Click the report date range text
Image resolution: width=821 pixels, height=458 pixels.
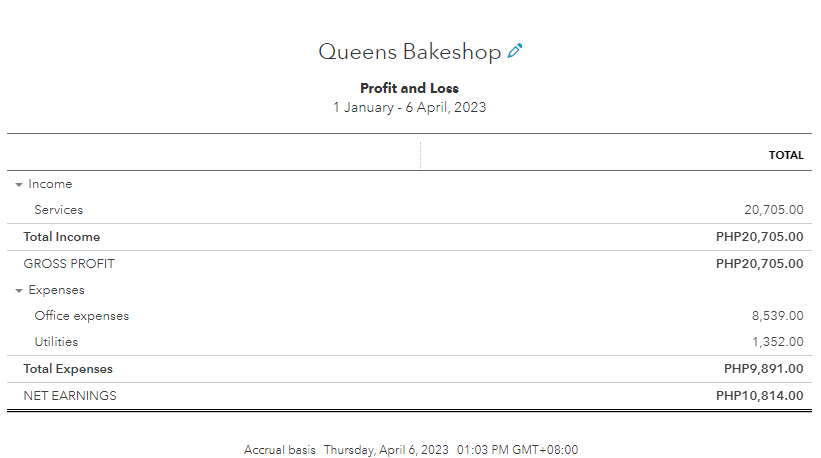[410, 107]
